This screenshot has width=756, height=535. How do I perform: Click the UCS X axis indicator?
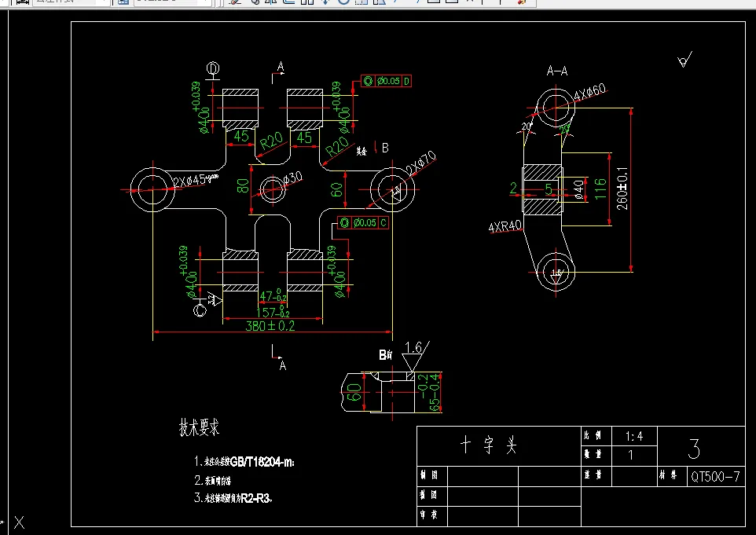tap(20, 522)
